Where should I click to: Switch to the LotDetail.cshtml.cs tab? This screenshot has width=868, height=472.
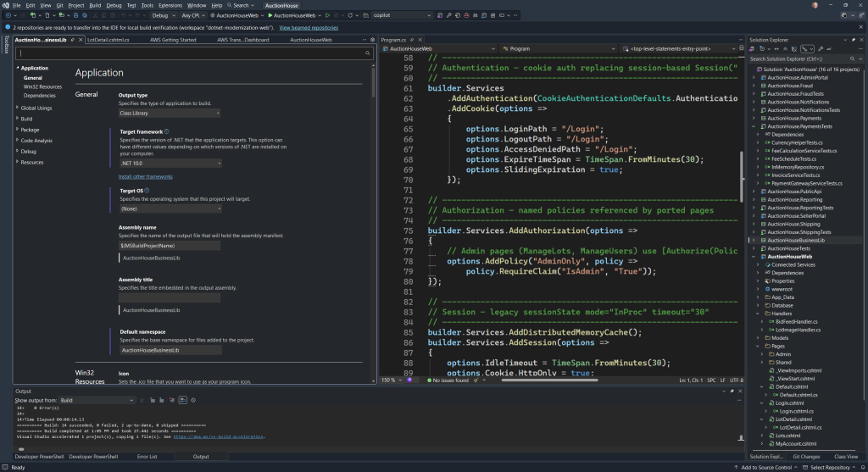tap(108, 40)
